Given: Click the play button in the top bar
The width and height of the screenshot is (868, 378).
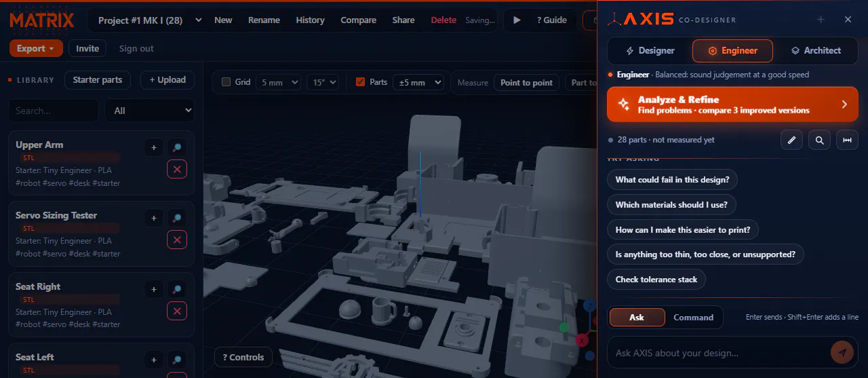Looking at the screenshot, I should point(517,20).
